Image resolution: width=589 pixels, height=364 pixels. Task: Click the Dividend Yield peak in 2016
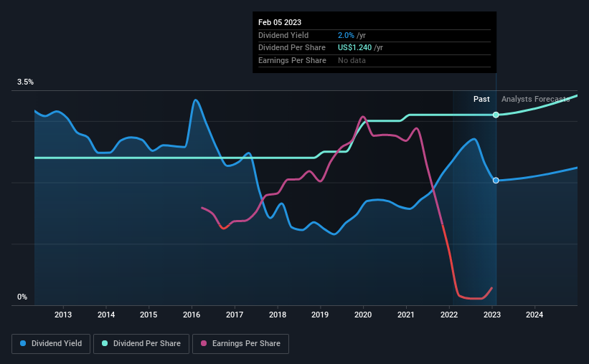(195, 100)
